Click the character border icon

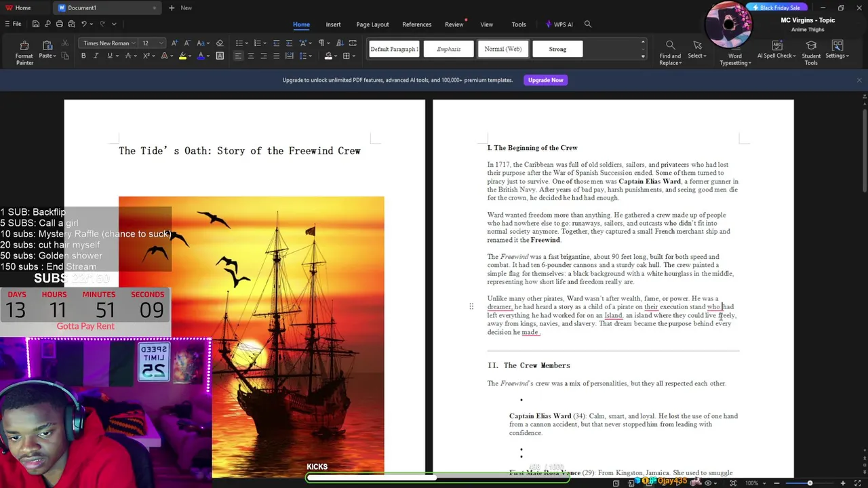pyautogui.click(x=220, y=56)
